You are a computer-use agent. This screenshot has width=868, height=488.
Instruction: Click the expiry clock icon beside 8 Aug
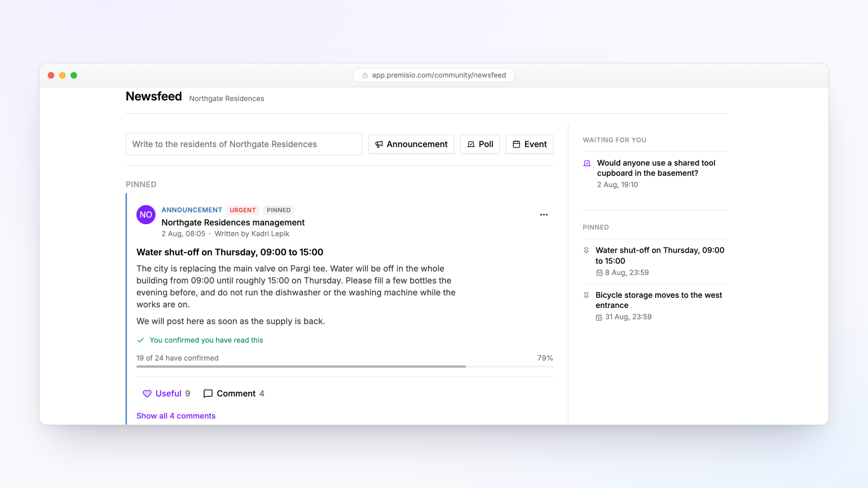(599, 273)
